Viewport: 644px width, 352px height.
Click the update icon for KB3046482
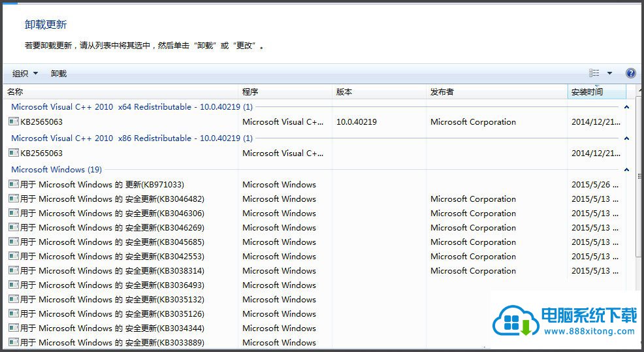14,199
